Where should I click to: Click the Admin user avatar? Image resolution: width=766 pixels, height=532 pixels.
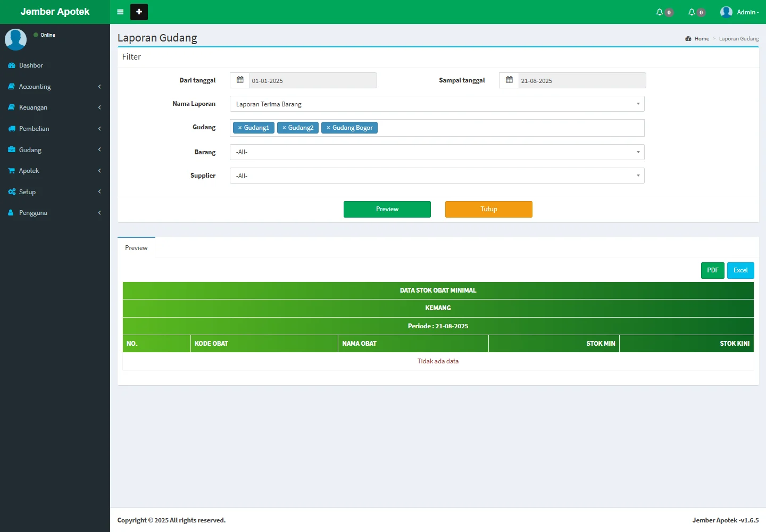tap(726, 12)
